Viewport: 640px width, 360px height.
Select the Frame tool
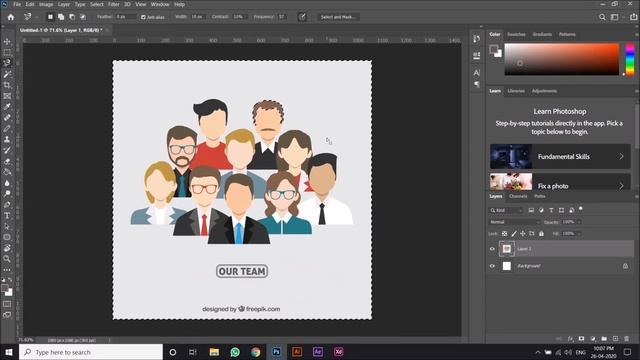point(7,96)
